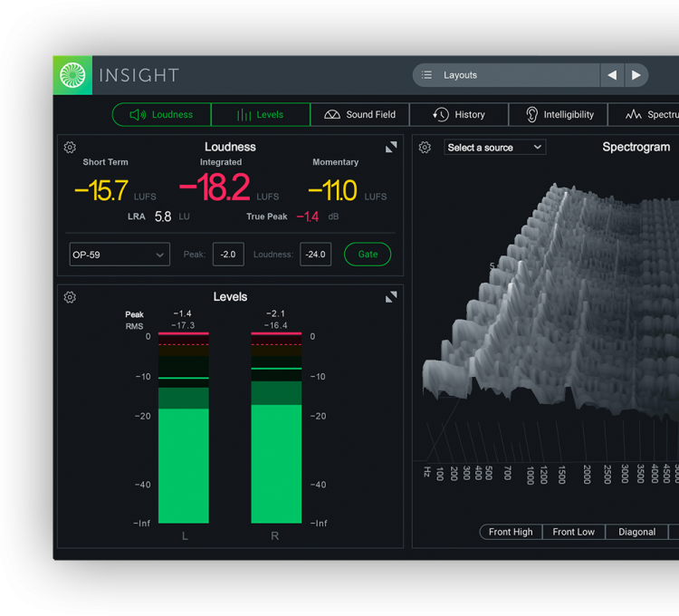
Task: Open Levels panel settings gear
Action: [70, 297]
